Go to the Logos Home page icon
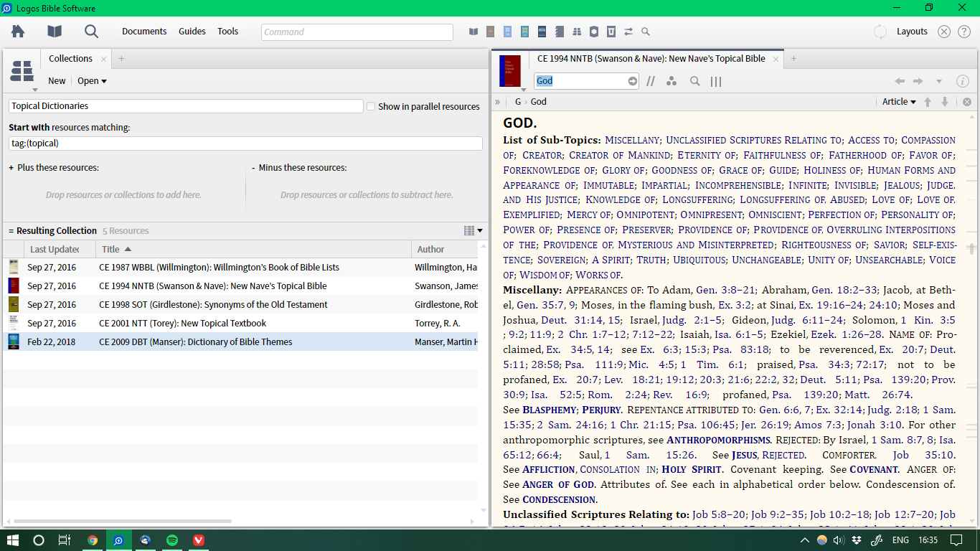This screenshot has width=980, height=551. point(18,32)
